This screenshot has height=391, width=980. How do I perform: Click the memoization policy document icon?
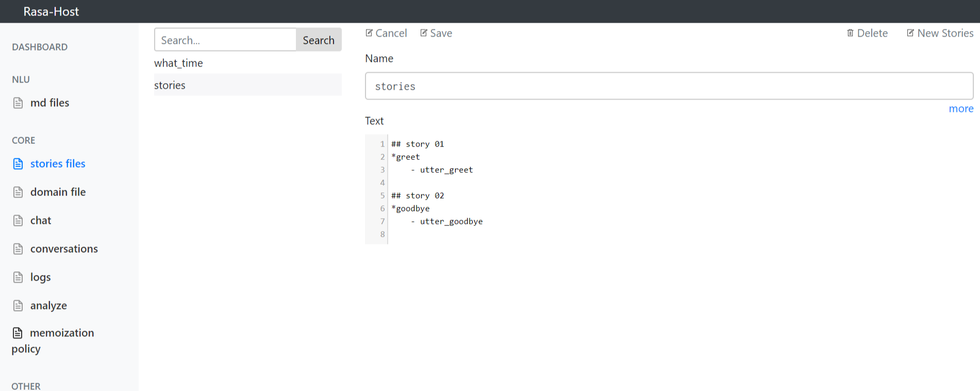[x=18, y=333]
